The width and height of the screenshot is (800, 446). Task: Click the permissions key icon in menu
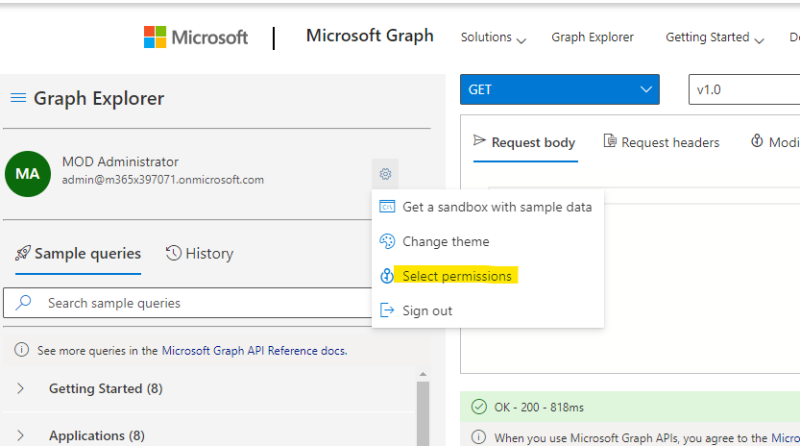pyautogui.click(x=387, y=276)
